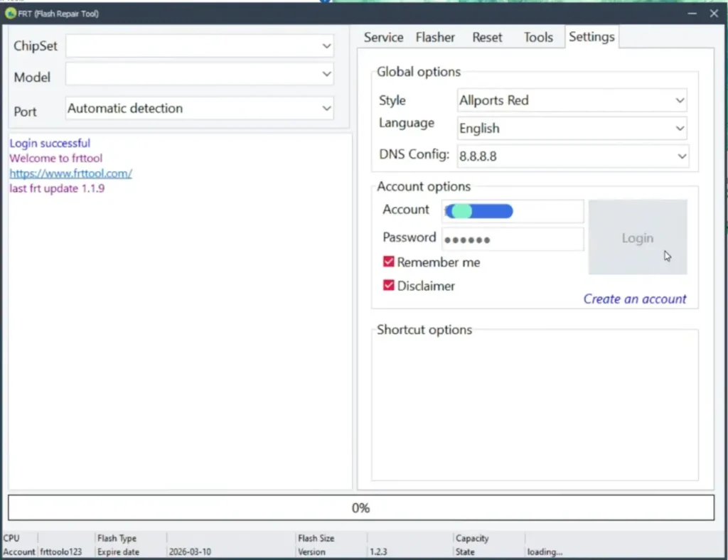Image resolution: width=728 pixels, height=560 pixels.
Task: Close the Flash Repair Tool window
Action: tap(714, 14)
